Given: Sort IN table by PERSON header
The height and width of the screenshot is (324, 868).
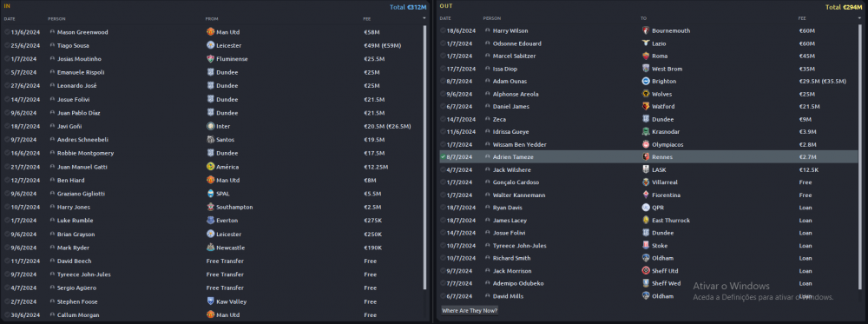Looking at the screenshot, I should coord(56,19).
